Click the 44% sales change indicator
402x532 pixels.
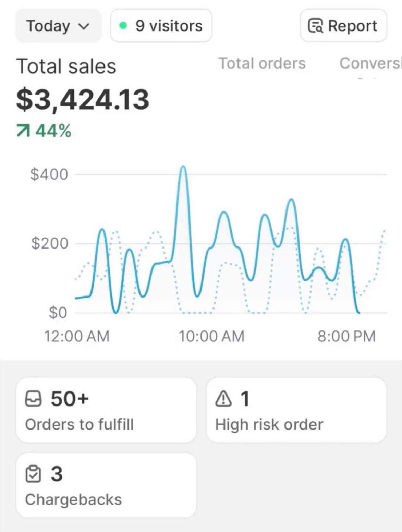click(x=53, y=131)
